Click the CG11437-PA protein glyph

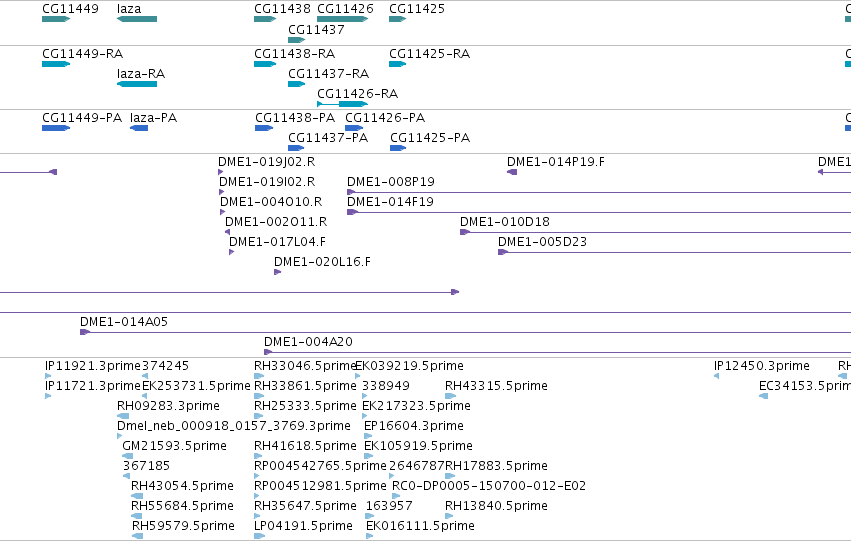coord(296,148)
